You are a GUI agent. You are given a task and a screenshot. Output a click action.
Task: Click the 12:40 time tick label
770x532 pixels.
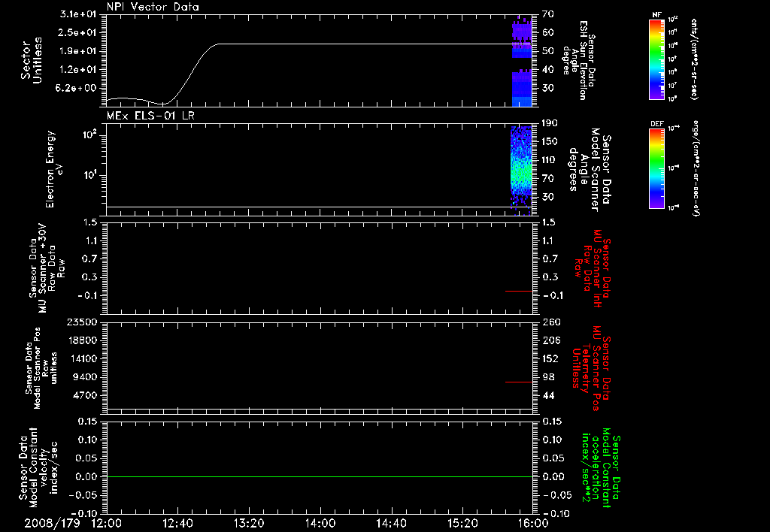tap(177, 523)
